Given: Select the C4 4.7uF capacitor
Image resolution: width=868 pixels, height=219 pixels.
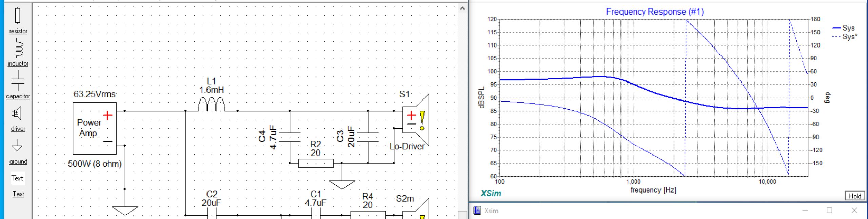Looking at the screenshot, I should tap(290, 137).
